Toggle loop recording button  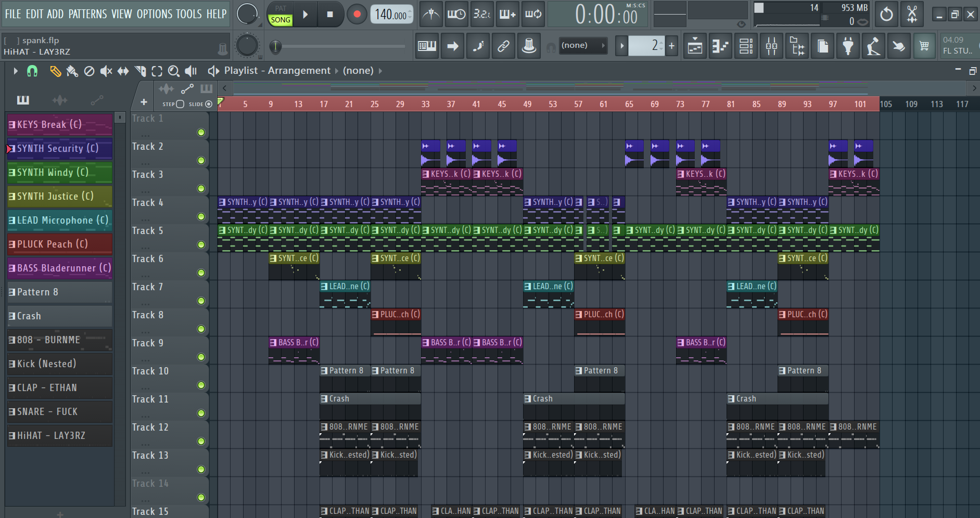click(x=533, y=15)
